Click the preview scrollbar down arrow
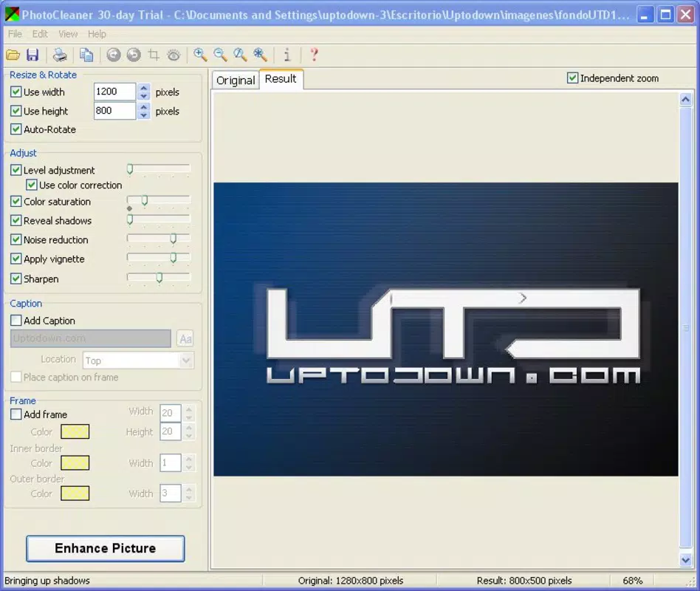This screenshot has width=700, height=591. tap(686, 559)
